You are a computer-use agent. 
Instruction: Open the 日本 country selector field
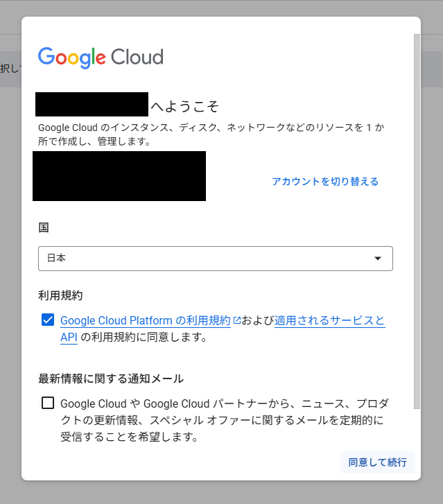pos(208,259)
